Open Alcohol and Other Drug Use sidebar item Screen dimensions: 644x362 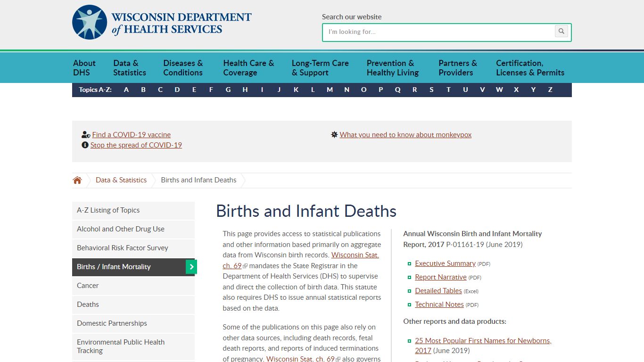(x=133, y=229)
